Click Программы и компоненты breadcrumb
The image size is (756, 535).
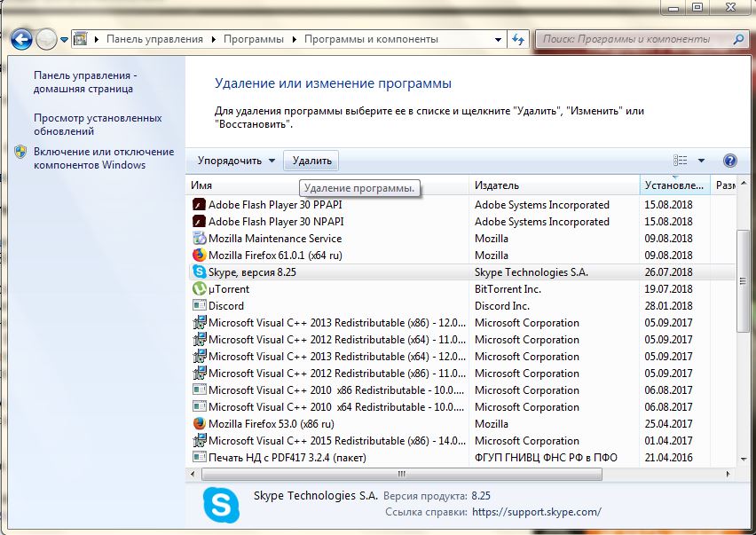coord(371,39)
